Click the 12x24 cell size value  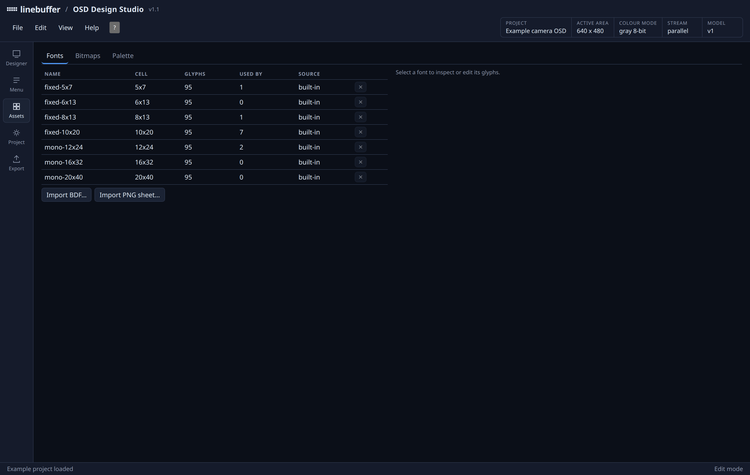click(x=144, y=147)
